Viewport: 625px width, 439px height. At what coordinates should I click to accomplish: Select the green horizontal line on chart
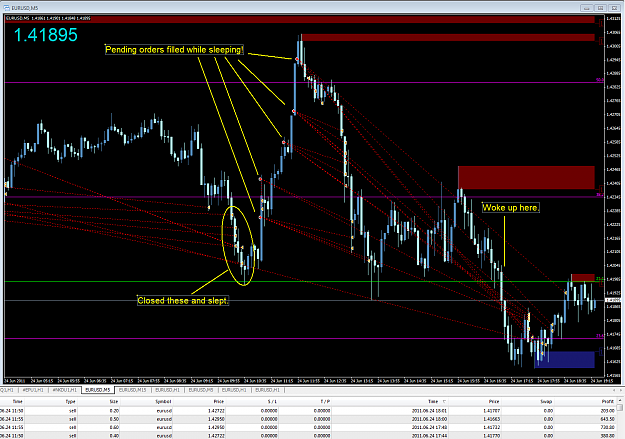303,282
